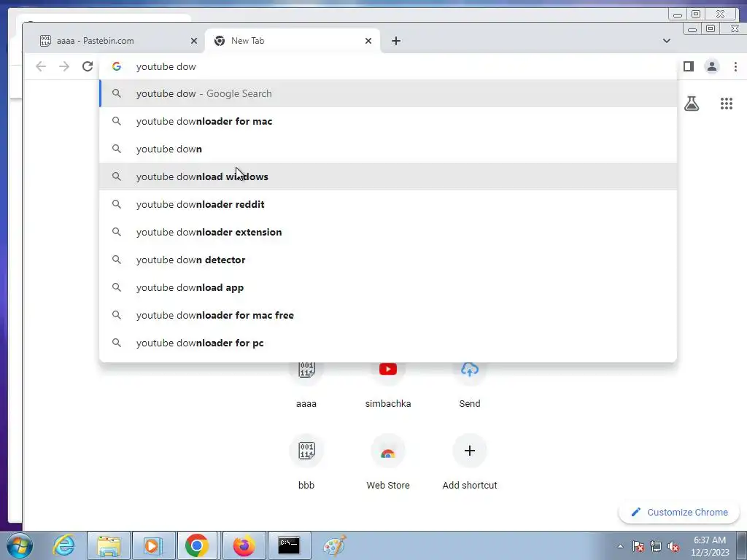Switch to aaaa - Pastebin.com tab
Viewport: 747px width, 560px height.
(x=115, y=41)
